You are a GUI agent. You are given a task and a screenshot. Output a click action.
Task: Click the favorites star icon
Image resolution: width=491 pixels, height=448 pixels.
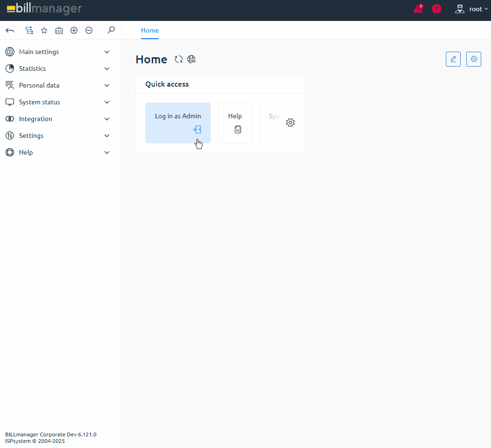(44, 30)
